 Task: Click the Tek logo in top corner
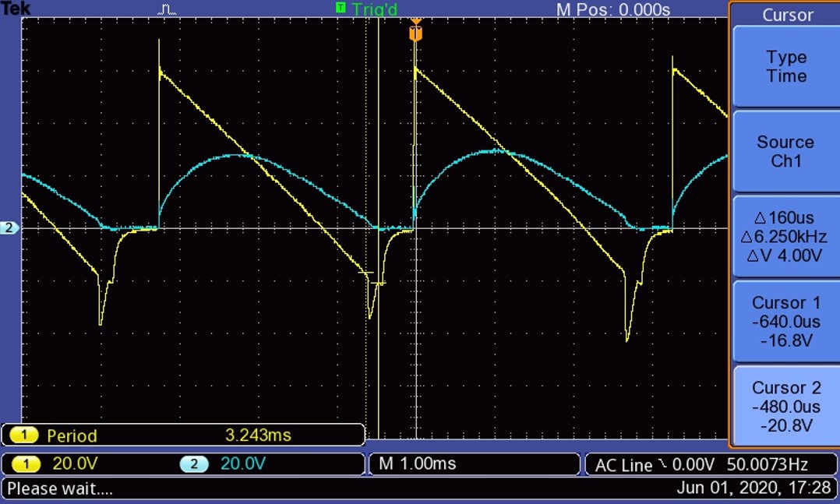[16, 9]
